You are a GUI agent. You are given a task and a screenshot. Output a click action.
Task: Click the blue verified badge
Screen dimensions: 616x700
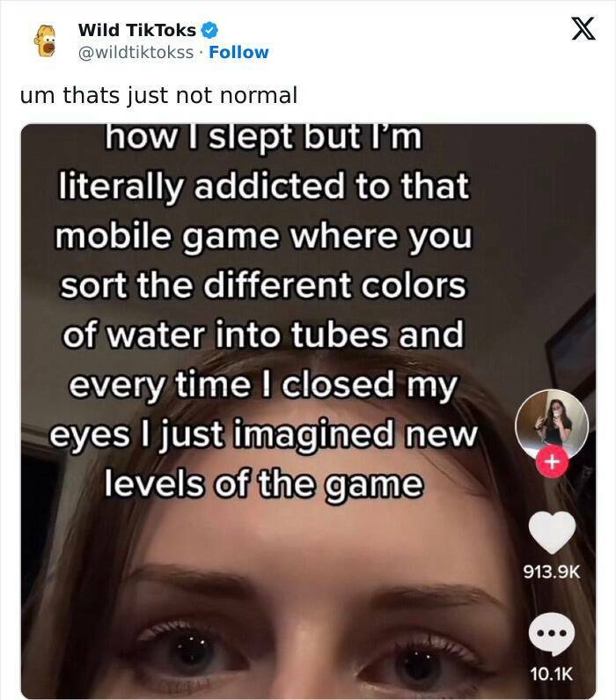pyautogui.click(x=209, y=30)
